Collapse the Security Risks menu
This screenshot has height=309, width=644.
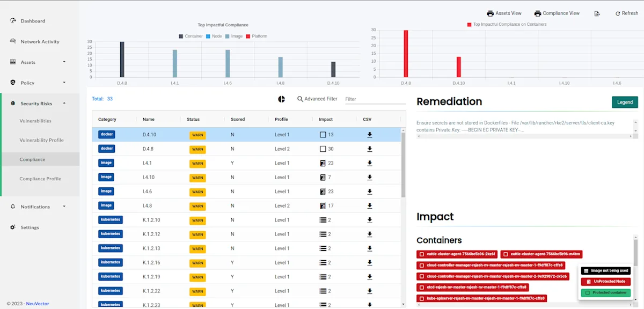pyautogui.click(x=64, y=103)
